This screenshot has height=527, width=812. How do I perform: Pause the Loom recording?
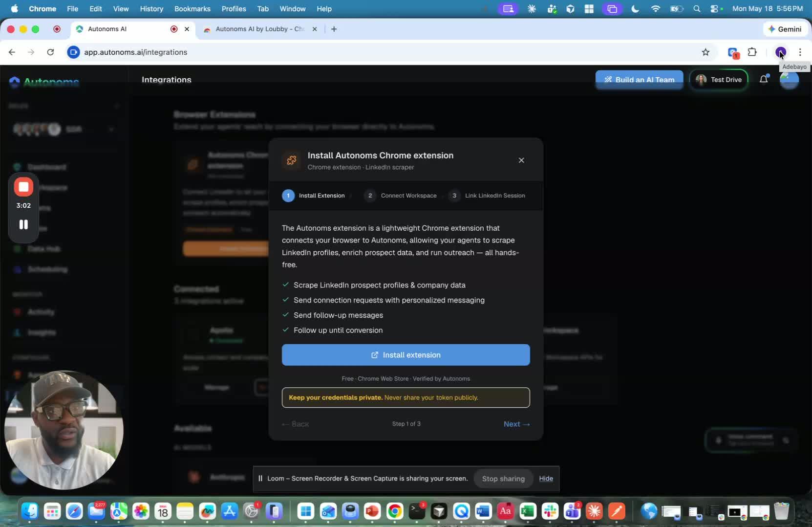[23, 224]
